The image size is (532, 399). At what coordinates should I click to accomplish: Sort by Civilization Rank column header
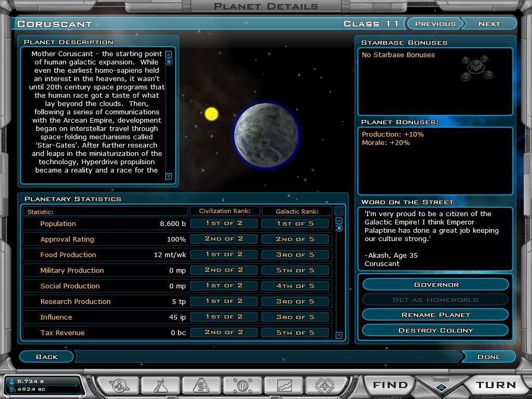(224, 211)
